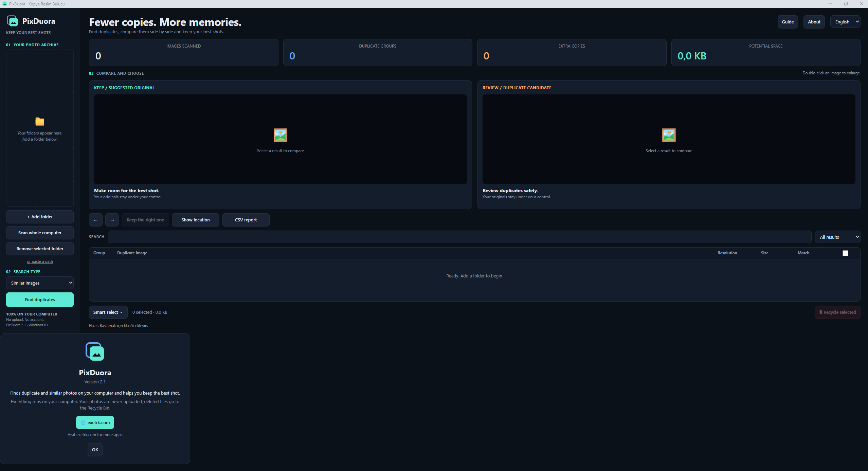Restore down the PixDuora window
This screenshot has width=868, height=471.
point(846,4)
